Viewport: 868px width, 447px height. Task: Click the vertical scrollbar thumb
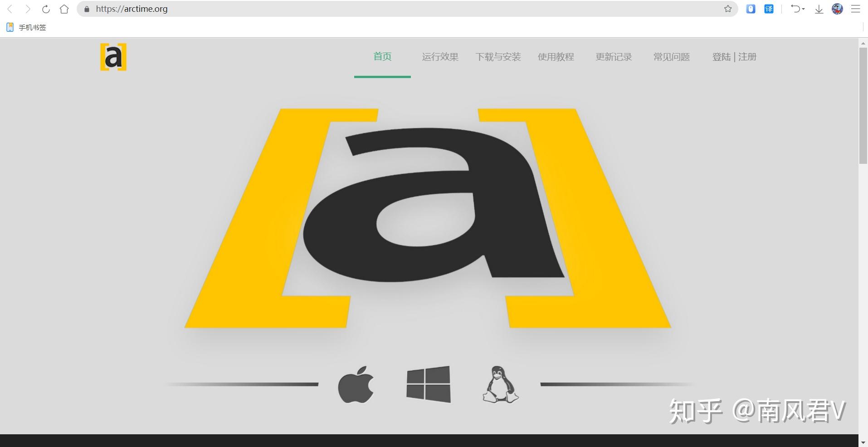click(x=863, y=106)
